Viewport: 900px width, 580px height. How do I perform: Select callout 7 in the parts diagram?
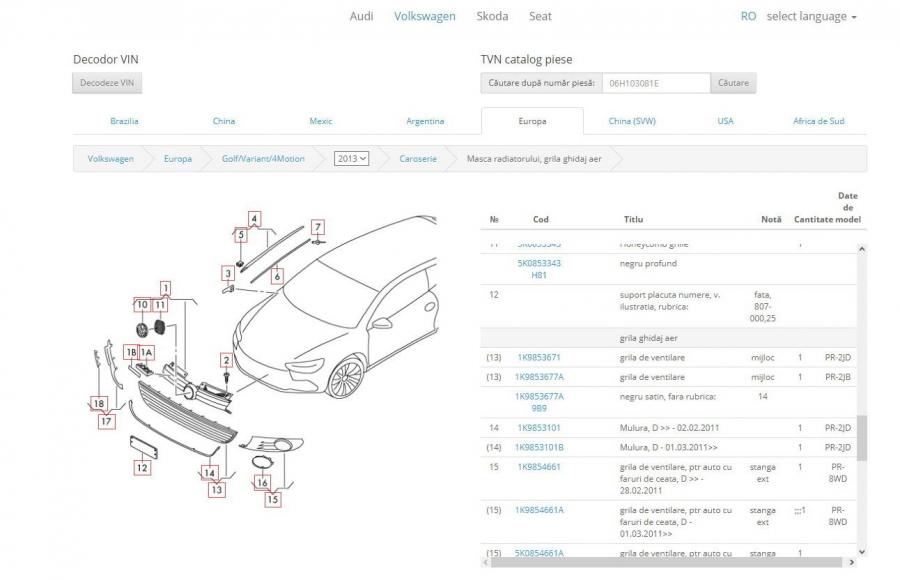point(318,226)
